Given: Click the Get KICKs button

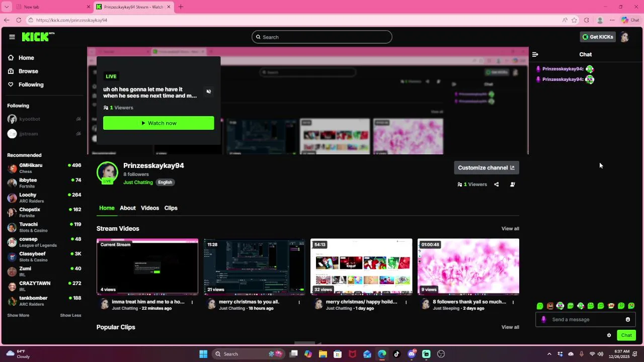Looking at the screenshot, I should point(597,37).
